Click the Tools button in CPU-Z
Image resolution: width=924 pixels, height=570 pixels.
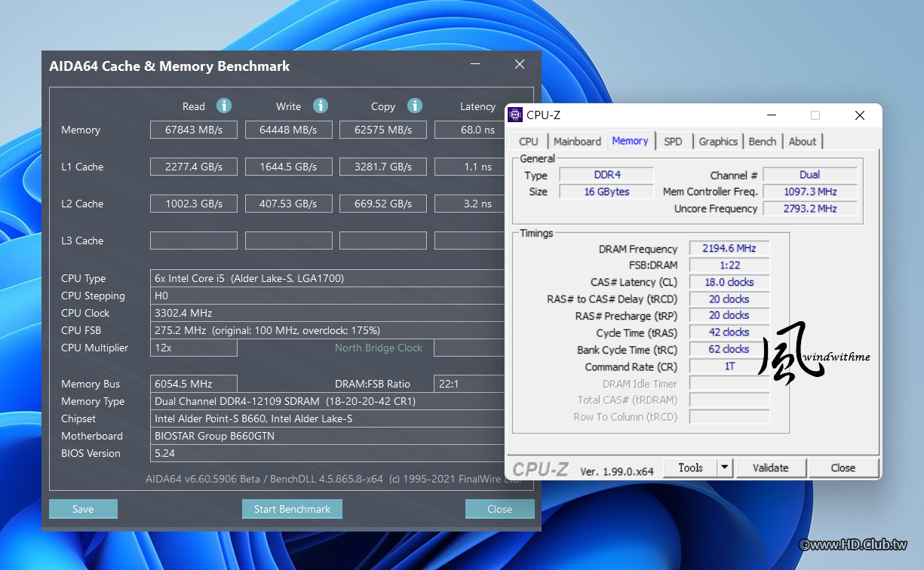tap(690, 468)
